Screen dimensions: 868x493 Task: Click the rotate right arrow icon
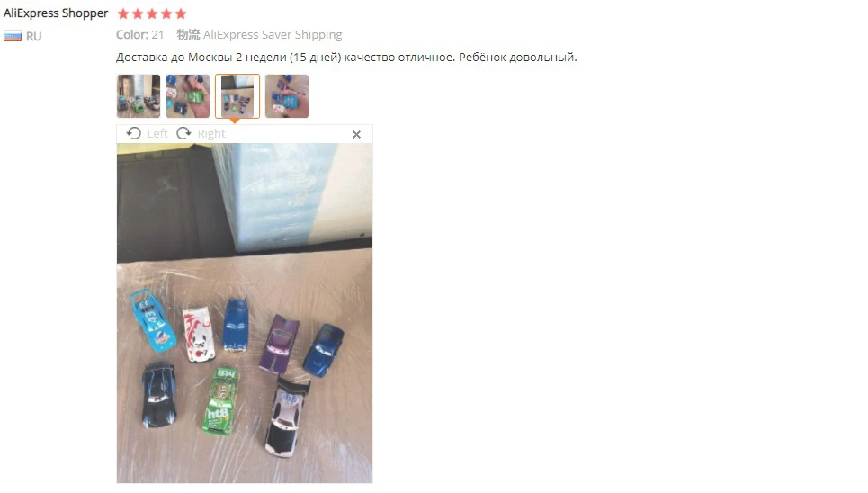pos(183,133)
